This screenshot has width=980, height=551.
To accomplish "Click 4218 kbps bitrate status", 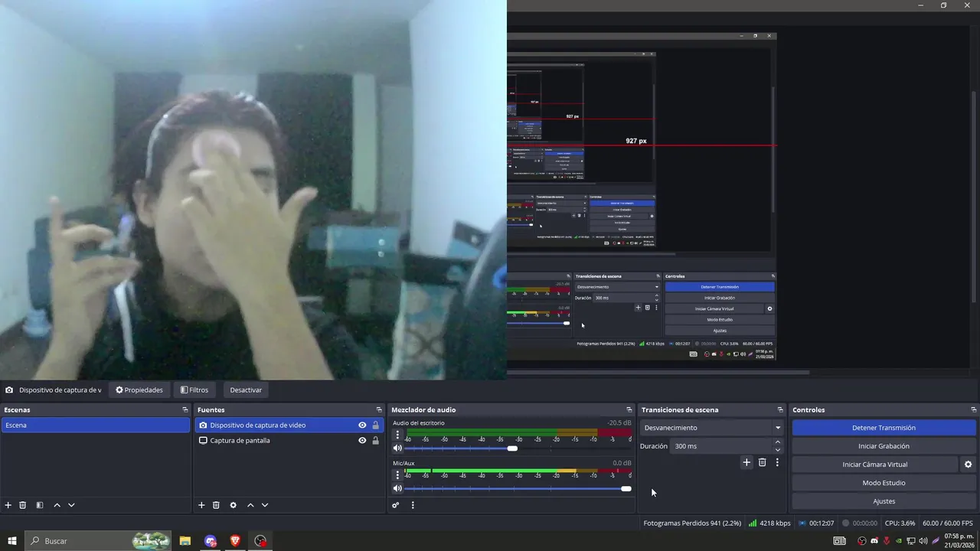I will 769,523.
